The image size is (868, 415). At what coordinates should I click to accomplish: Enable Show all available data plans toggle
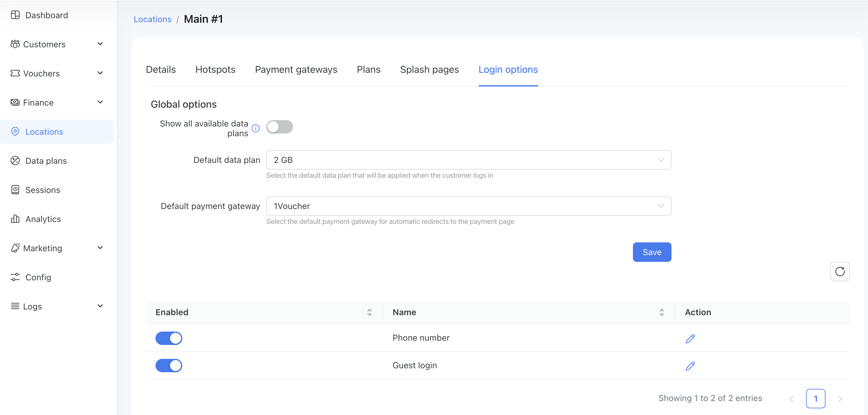(279, 127)
